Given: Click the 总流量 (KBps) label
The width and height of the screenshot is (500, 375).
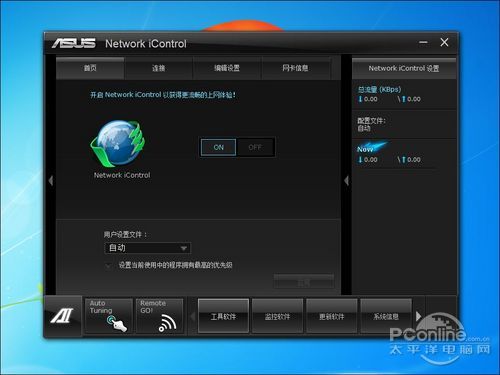Looking at the screenshot, I should 379,89.
